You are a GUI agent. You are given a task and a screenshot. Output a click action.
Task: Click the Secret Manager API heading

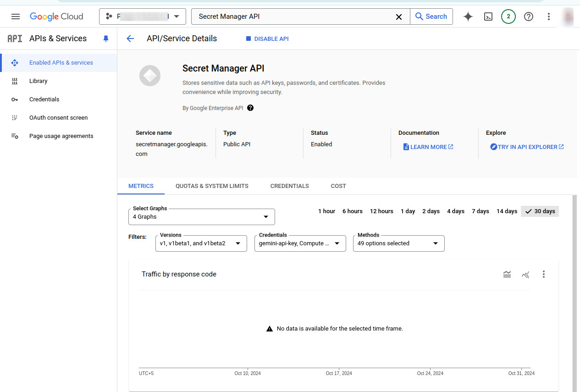click(x=223, y=68)
